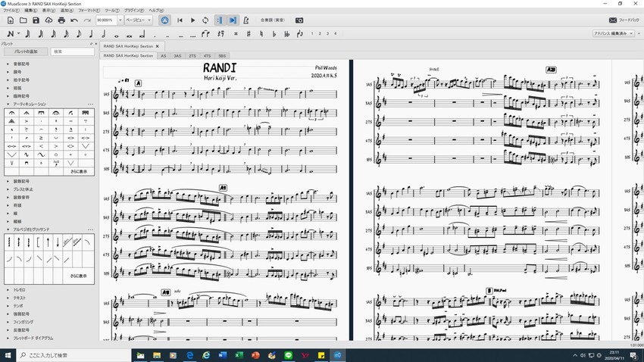The image size is (644, 362).
Task: Start playback with the play button
Action: 192,20
